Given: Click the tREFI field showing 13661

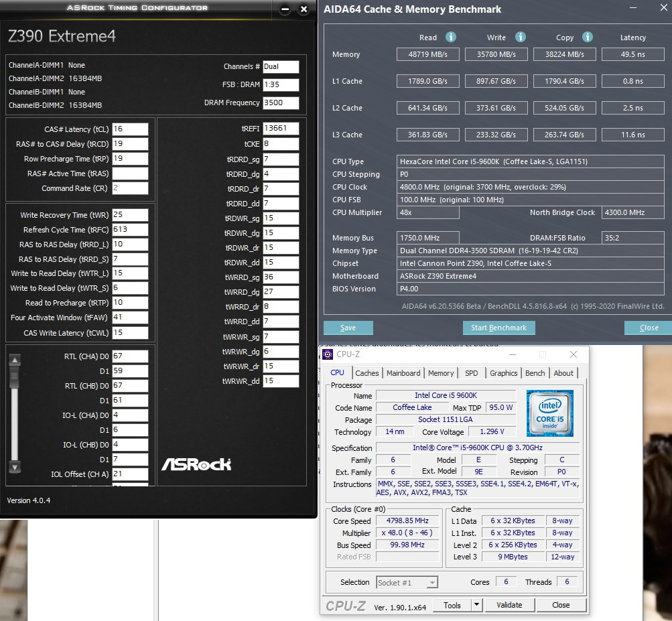Looking at the screenshot, I should pos(281,128).
